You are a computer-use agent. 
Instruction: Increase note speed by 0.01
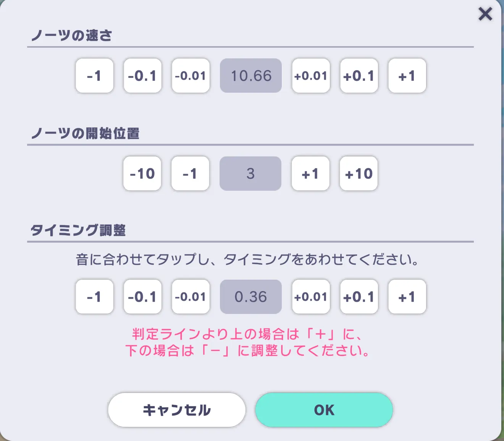(311, 76)
